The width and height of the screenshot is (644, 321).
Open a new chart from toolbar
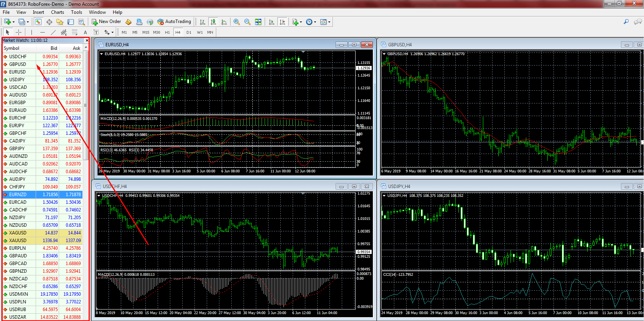pos(7,22)
